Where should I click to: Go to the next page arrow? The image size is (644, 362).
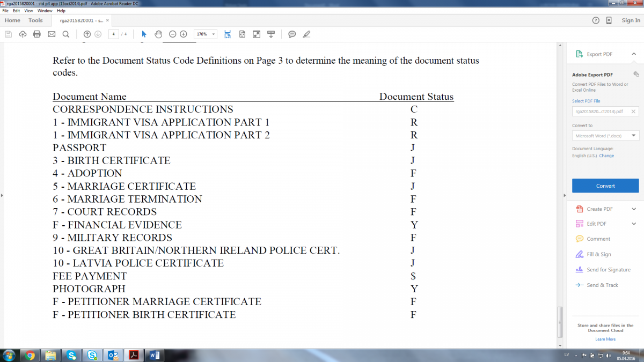click(x=98, y=34)
